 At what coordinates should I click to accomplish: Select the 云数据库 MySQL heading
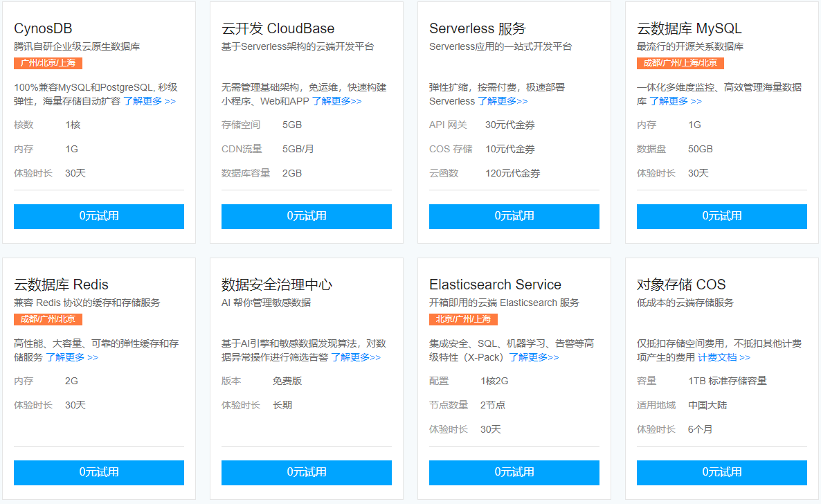[x=689, y=28]
